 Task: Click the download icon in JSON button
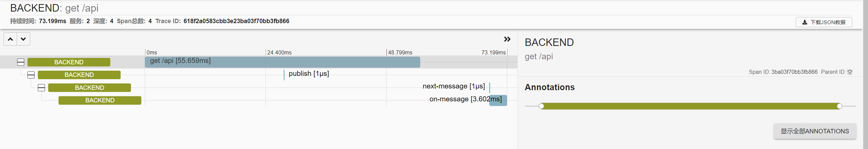(804, 22)
